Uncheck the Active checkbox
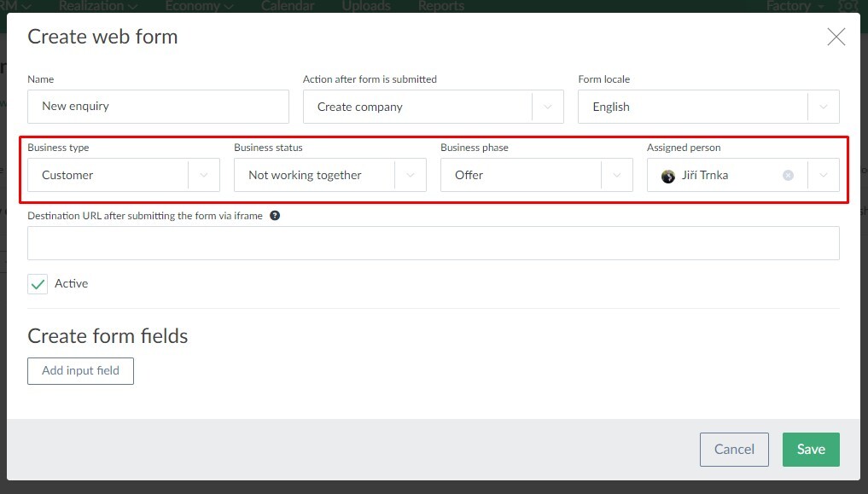Viewport: 868px width, 494px height. tap(38, 284)
